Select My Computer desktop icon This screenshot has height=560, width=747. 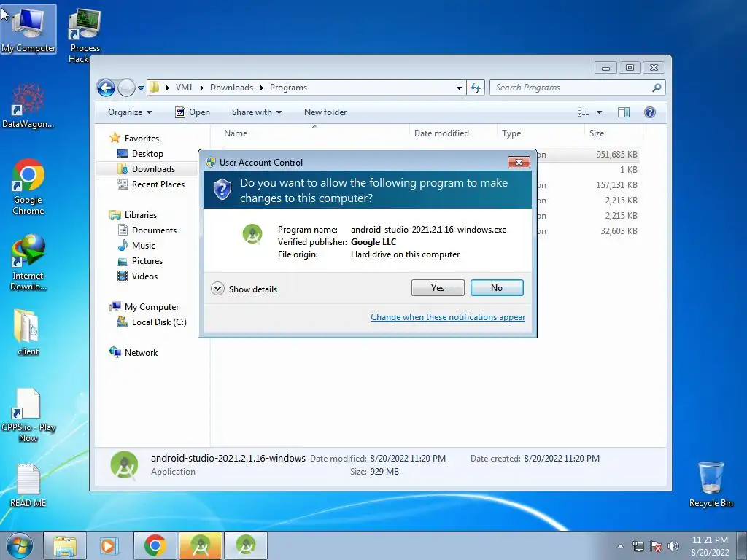pyautogui.click(x=28, y=29)
